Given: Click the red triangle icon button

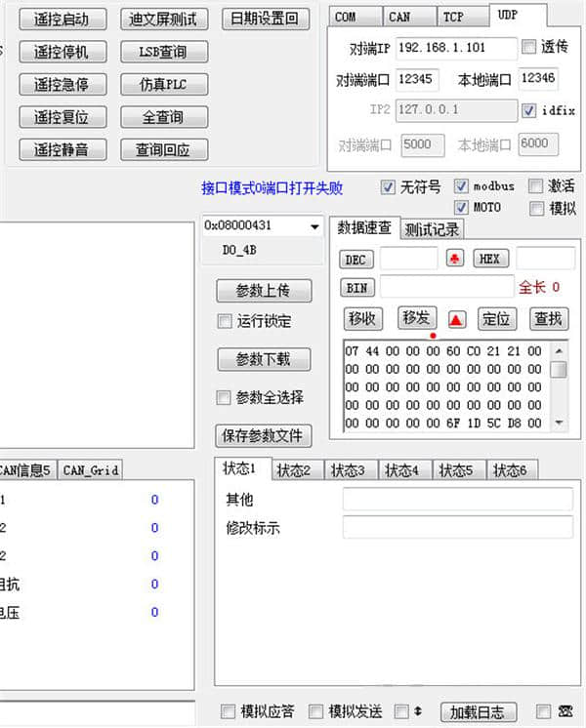Looking at the screenshot, I should (457, 319).
